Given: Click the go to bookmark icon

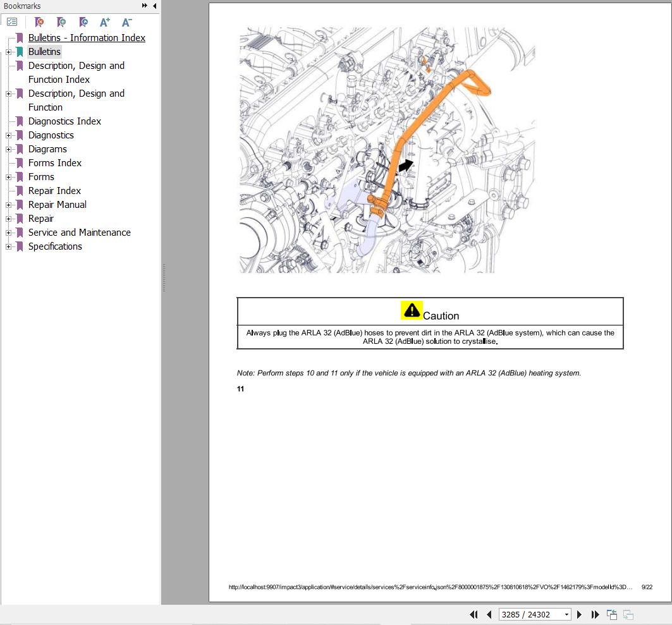Looking at the screenshot, I should click(x=83, y=22).
